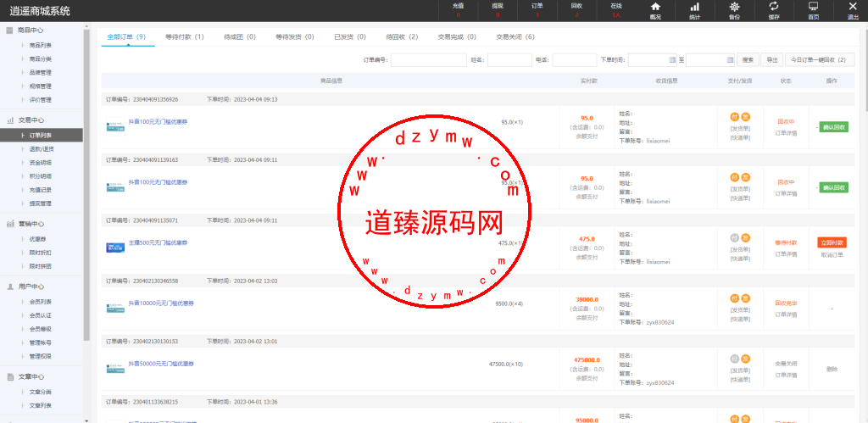Viewport: 868px width, 423px height.
Task: Click 付 icon for order 230404091356926
Action: click(735, 117)
